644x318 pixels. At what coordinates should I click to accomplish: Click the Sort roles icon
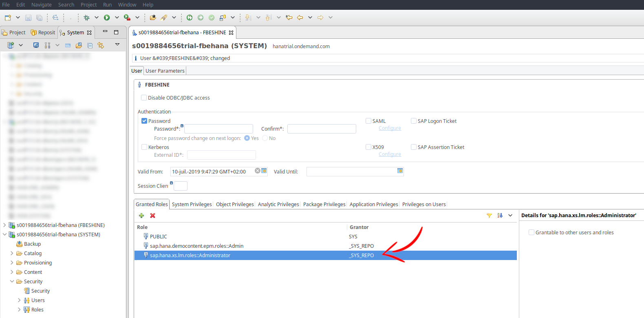[500, 216]
